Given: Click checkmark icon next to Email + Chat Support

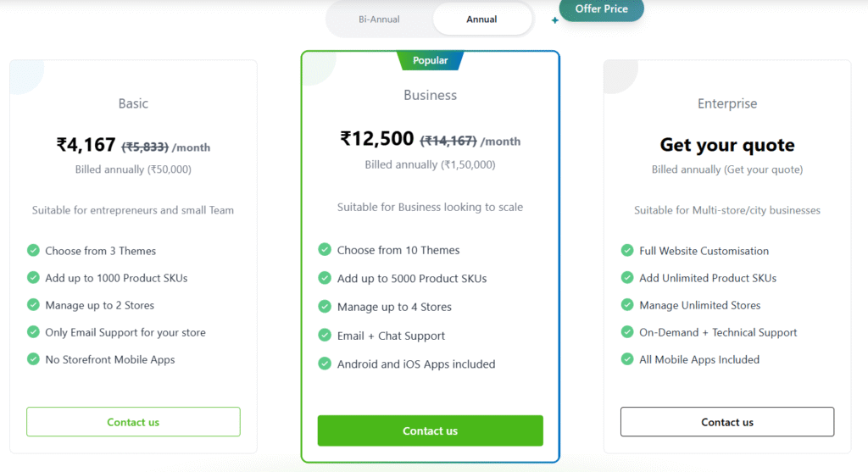Looking at the screenshot, I should click(x=325, y=336).
